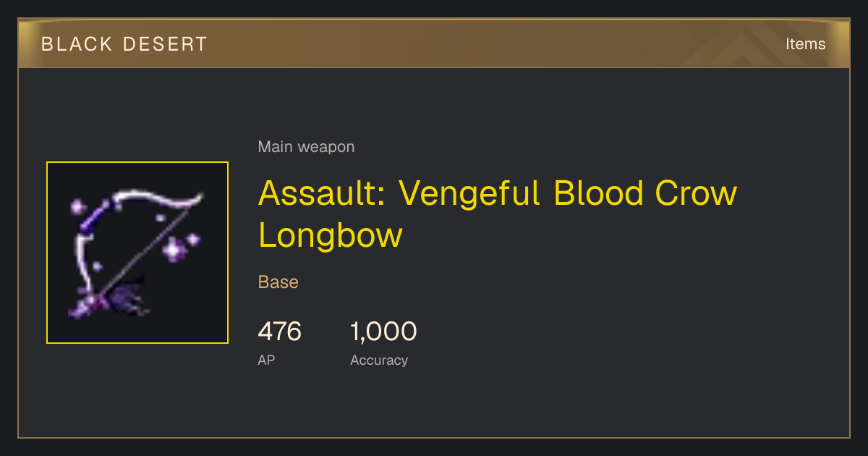Screen dimensions: 868x456
Task: Open the Items link in header
Action: 805,43
